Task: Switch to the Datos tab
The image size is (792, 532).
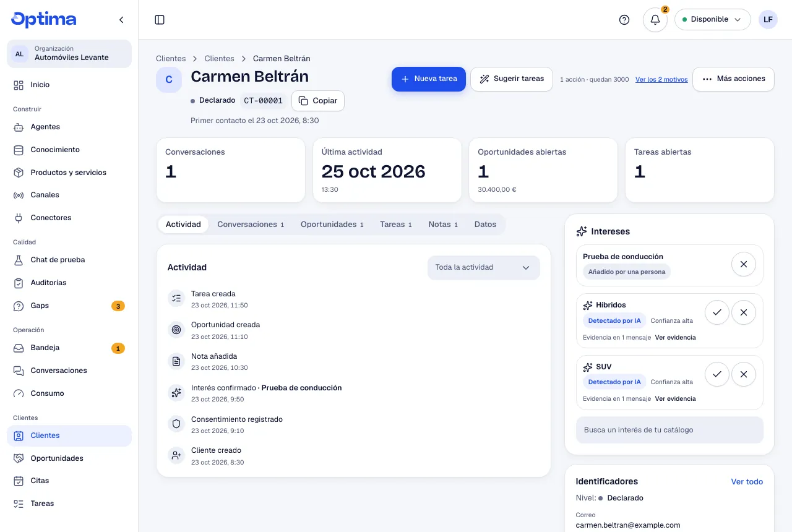Action: coord(485,225)
